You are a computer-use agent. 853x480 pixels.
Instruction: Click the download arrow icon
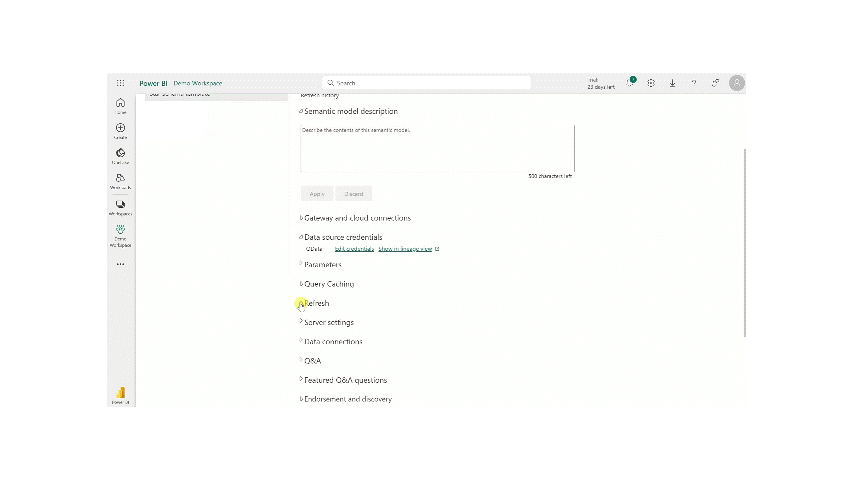[672, 83]
